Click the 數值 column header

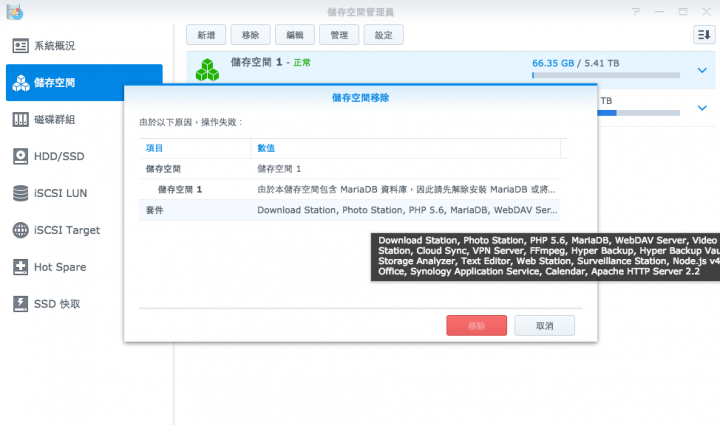point(405,148)
